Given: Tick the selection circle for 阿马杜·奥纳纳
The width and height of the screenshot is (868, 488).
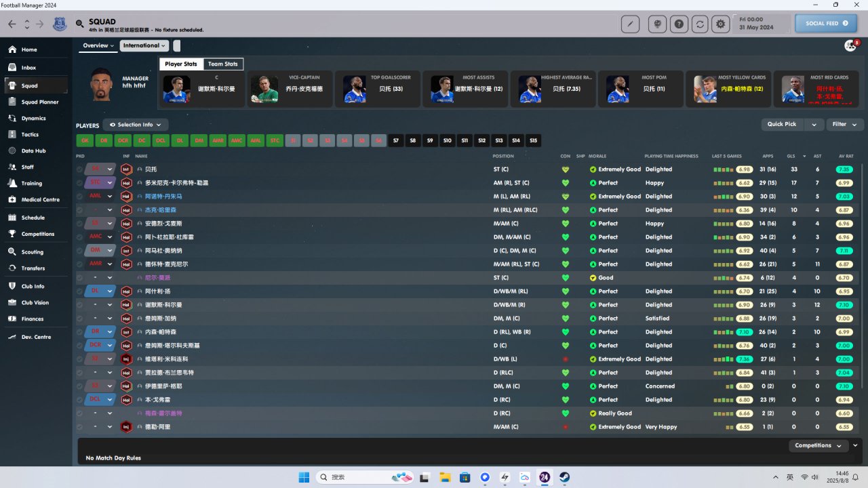Looking at the screenshot, I should coord(79,251).
